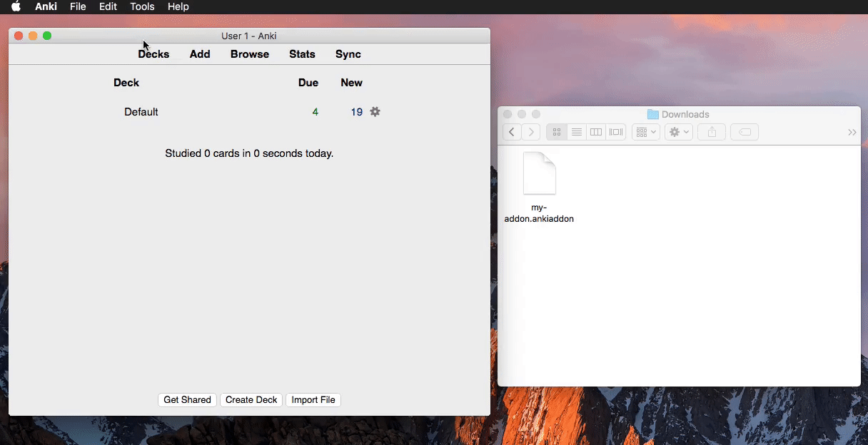Expand Finder toolbar overflow chevrons

pyautogui.click(x=852, y=133)
